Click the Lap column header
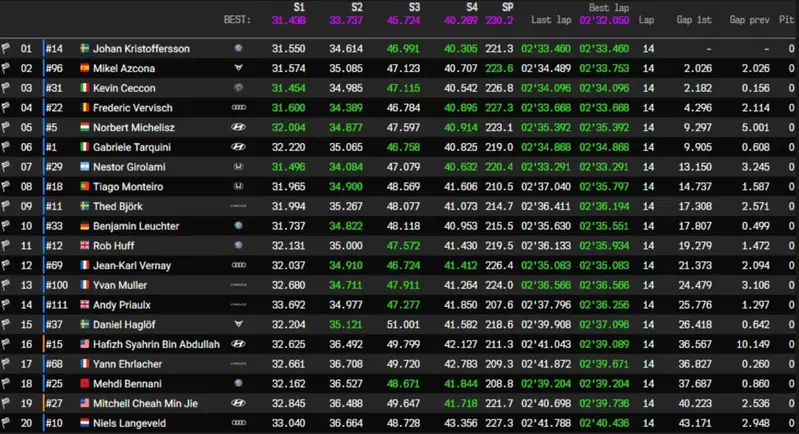Screen dimensions: 799x434 point(646,20)
